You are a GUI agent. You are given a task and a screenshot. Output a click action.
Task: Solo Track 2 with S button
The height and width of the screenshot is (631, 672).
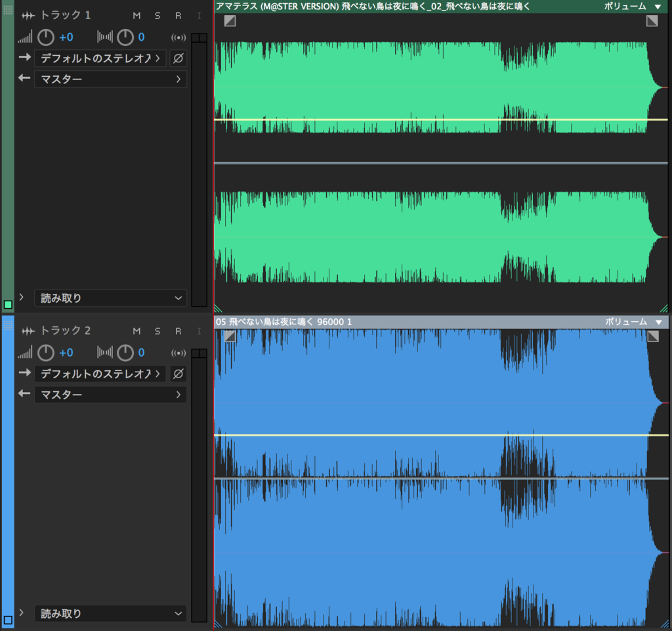tap(157, 332)
